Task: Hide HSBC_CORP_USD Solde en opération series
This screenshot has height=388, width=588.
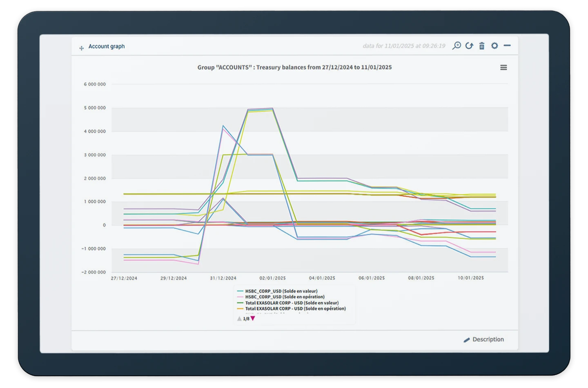Action: [285, 297]
